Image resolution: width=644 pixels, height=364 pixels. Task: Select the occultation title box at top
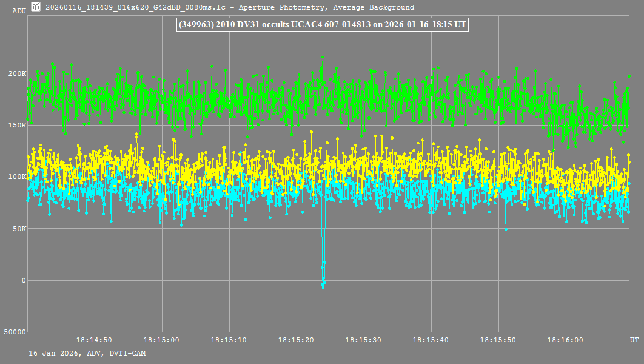tap(321, 24)
